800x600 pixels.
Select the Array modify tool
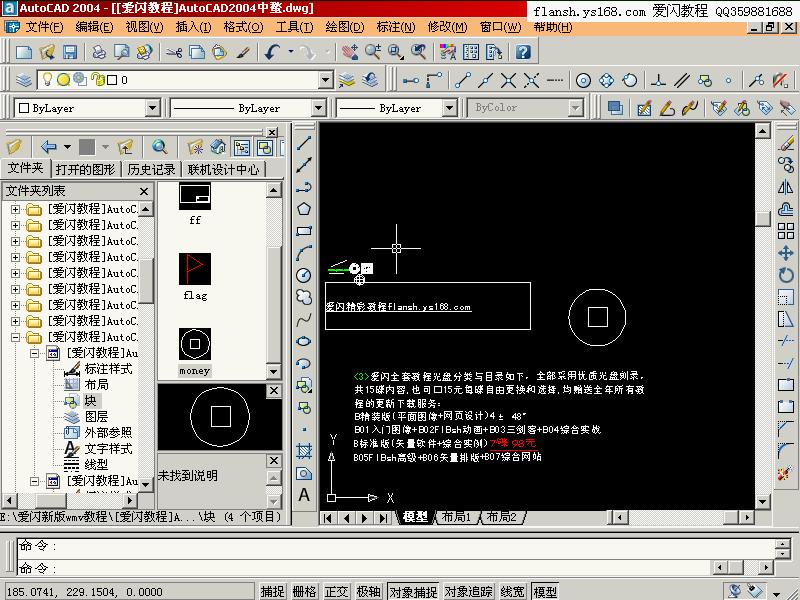[x=786, y=231]
